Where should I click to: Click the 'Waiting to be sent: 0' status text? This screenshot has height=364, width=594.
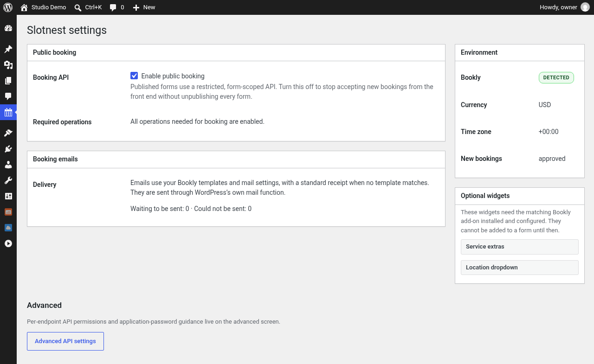pyautogui.click(x=160, y=209)
